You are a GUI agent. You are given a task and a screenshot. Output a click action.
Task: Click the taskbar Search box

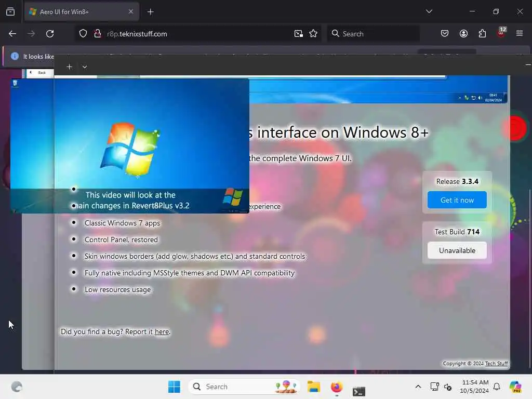(244, 387)
